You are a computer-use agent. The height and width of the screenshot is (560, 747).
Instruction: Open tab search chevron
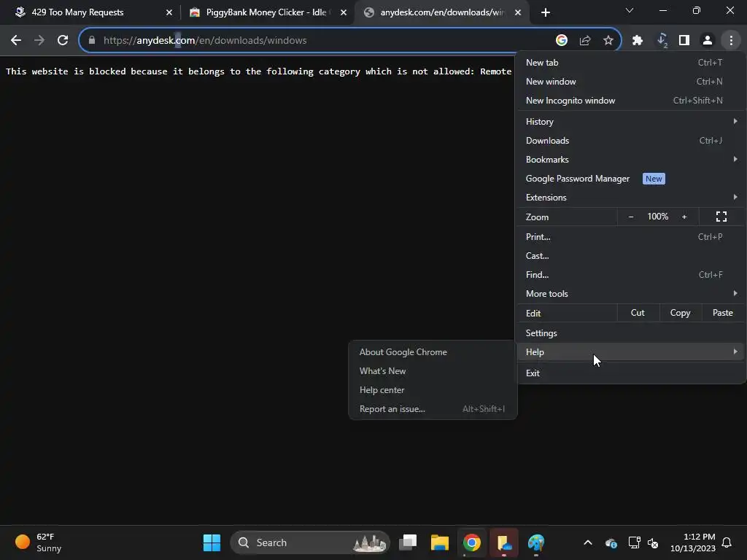pyautogui.click(x=630, y=10)
